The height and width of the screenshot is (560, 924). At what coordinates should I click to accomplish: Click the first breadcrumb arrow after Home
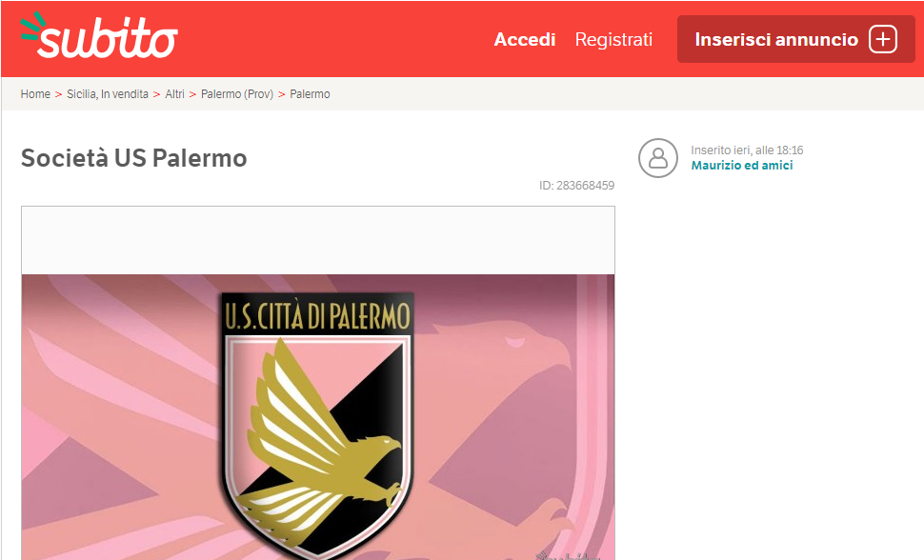pyautogui.click(x=58, y=94)
